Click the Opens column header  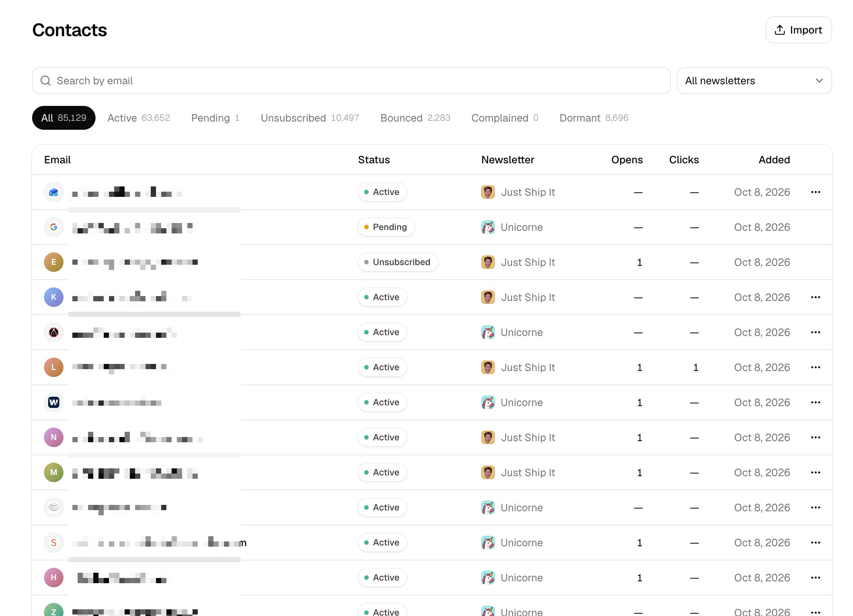click(x=627, y=160)
